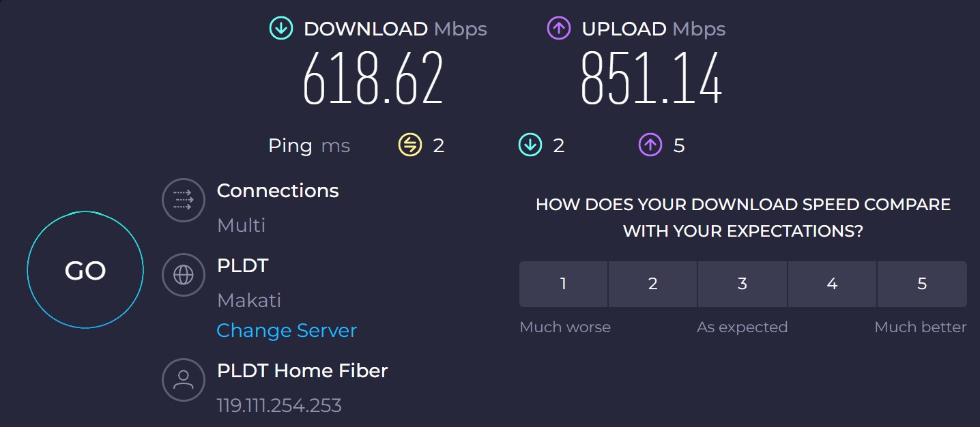The height and width of the screenshot is (427, 980).
Task: Choose rating 4 for download speed
Action: (832, 284)
